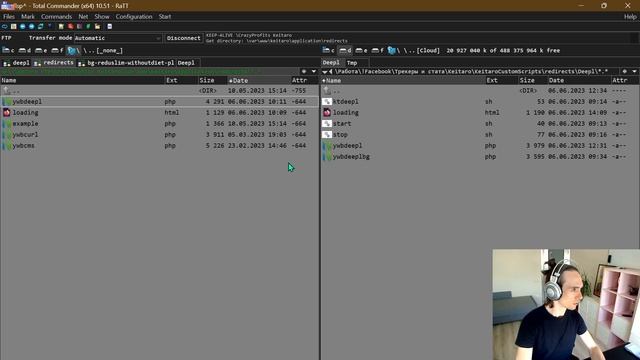Click the example php file icon
Image resolution: width=640 pixels, height=360 pixels.
pyautogui.click(x=7, y=124)
